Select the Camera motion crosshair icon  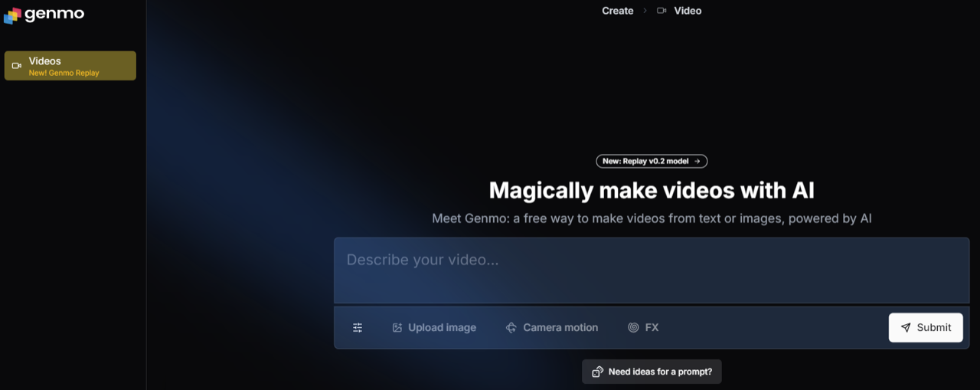(511, 327)
